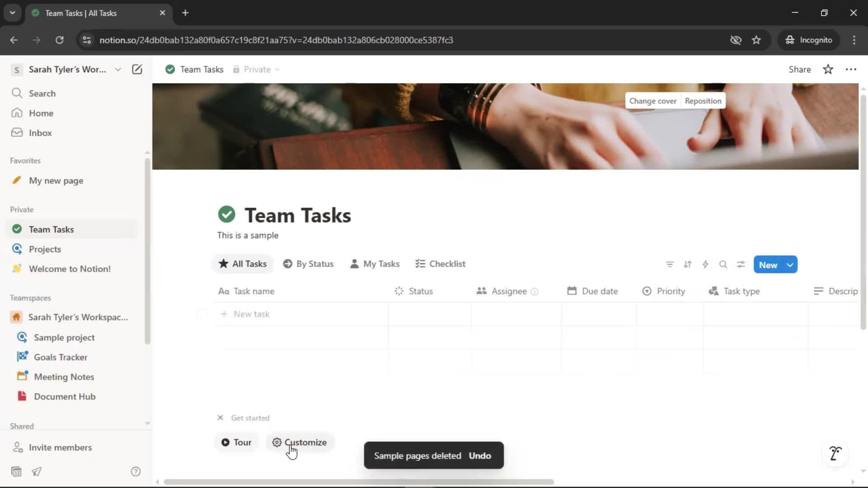Screen dimensions: 868x488
Task: Search the database with magnifier icon
Action: [723, 264]
